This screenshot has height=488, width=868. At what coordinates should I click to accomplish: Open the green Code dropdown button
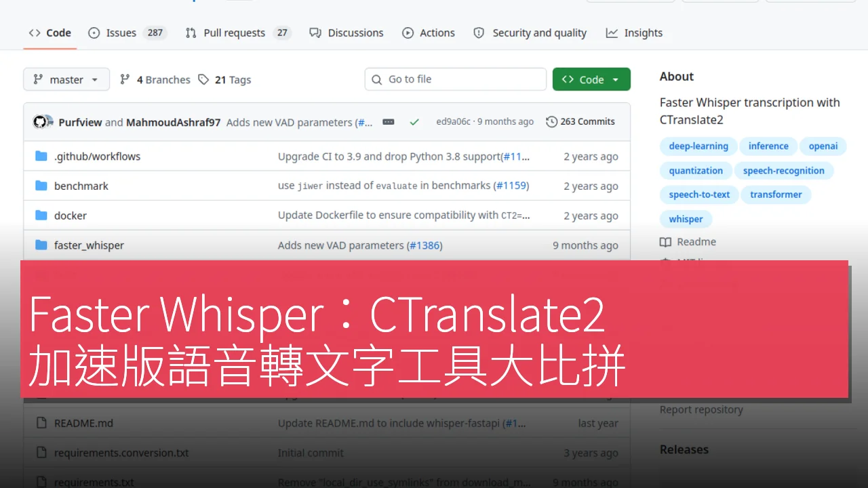tap(591, 79)
